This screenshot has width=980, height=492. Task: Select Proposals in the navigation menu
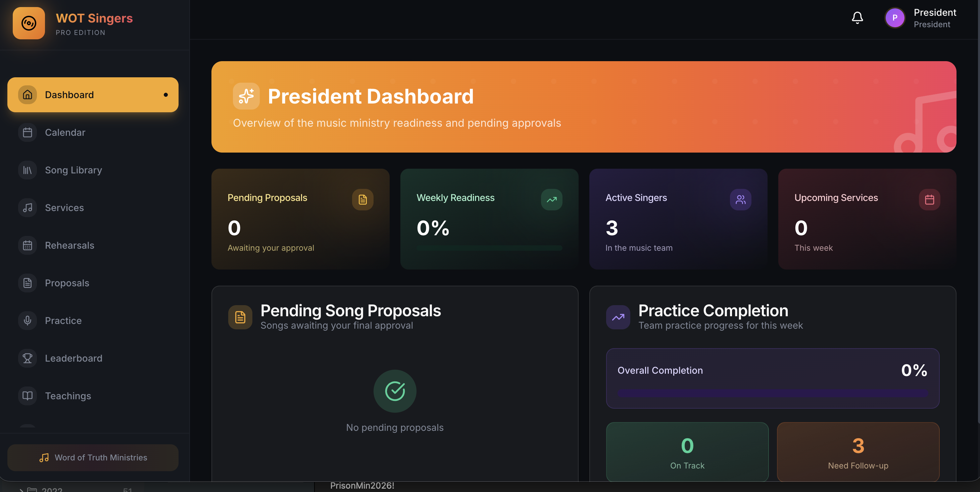67,283
